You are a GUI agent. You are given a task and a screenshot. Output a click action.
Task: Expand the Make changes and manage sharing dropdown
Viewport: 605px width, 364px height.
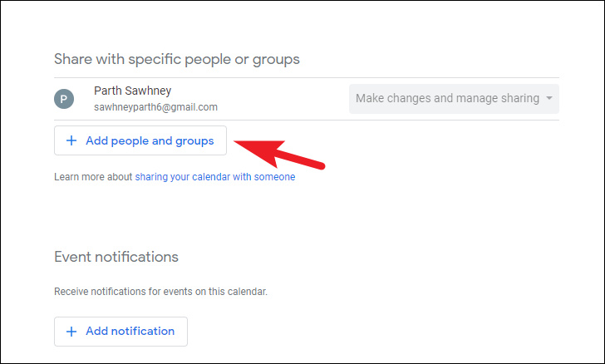click(x=454, y=98)
